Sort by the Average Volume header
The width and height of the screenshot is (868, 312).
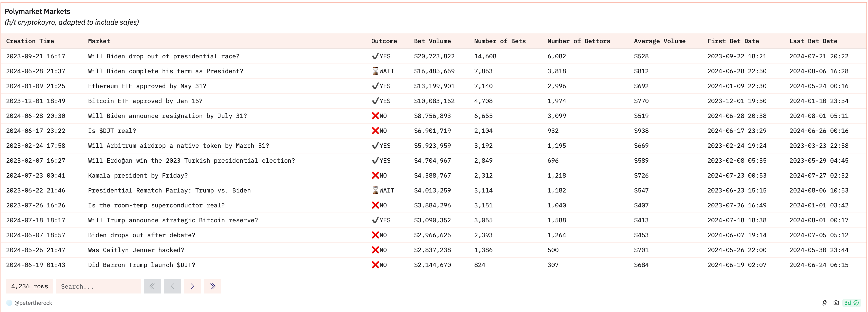660,41
